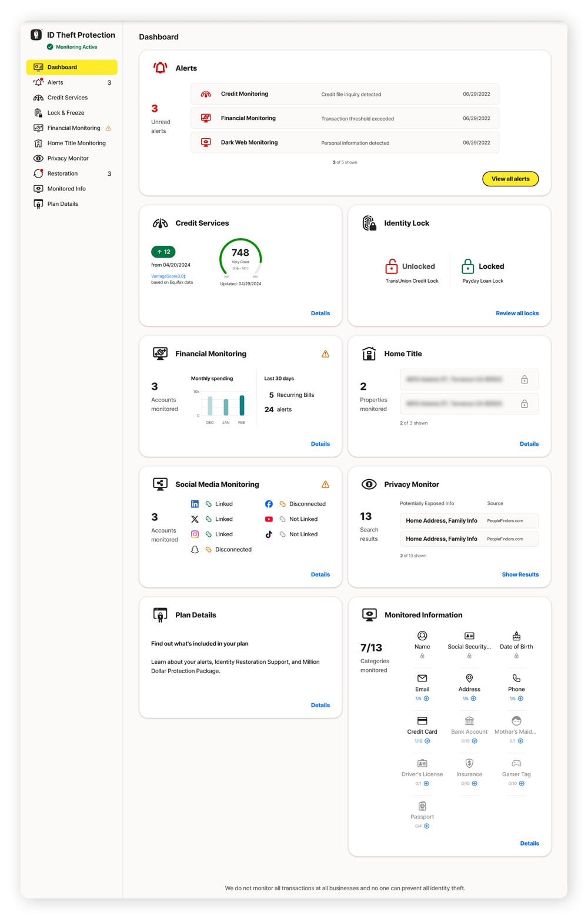
Task: Expand the Phone monitored category
Action: [x=520, y=699]
